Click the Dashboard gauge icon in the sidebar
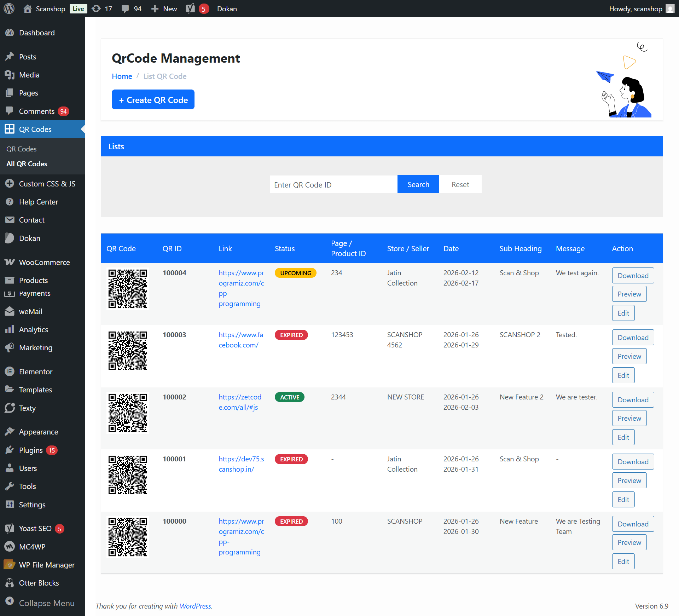679x616 pixels. (10, 33)
